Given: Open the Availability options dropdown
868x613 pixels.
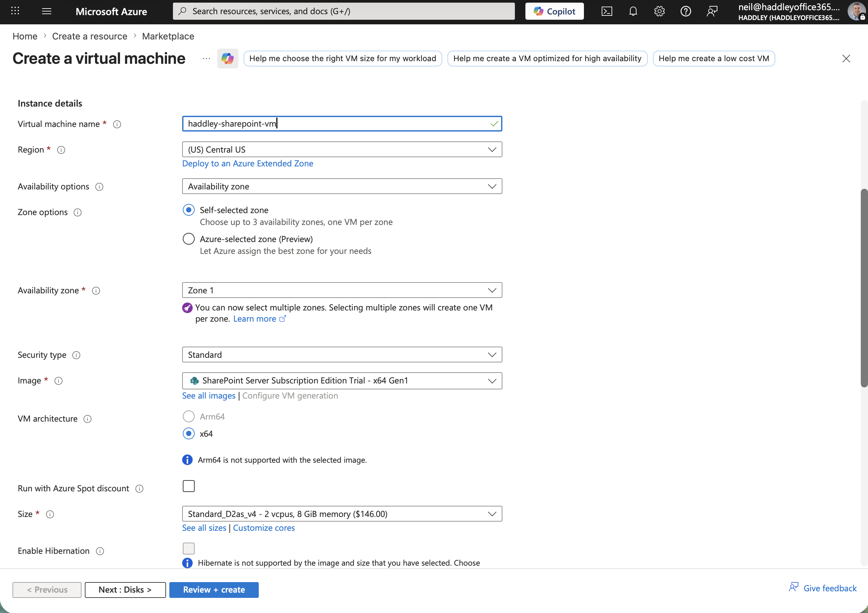Looking at the screenshot, I should click(342, 186).
